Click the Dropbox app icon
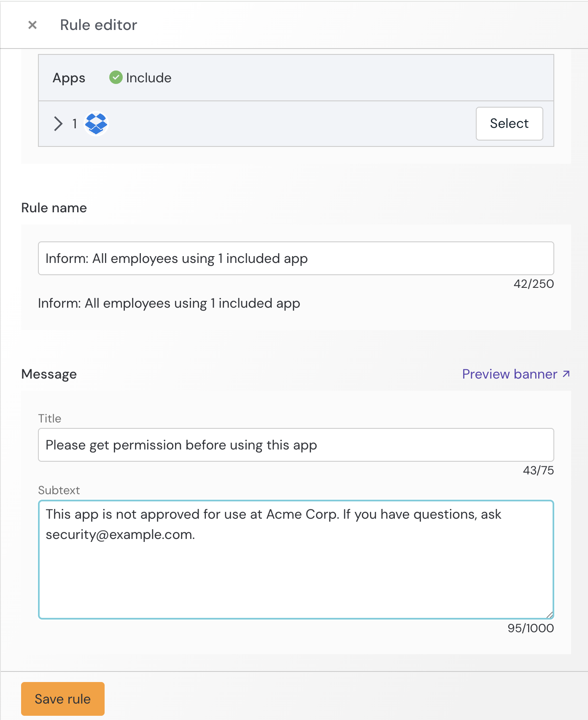The image size is (588, 720). 96,124
